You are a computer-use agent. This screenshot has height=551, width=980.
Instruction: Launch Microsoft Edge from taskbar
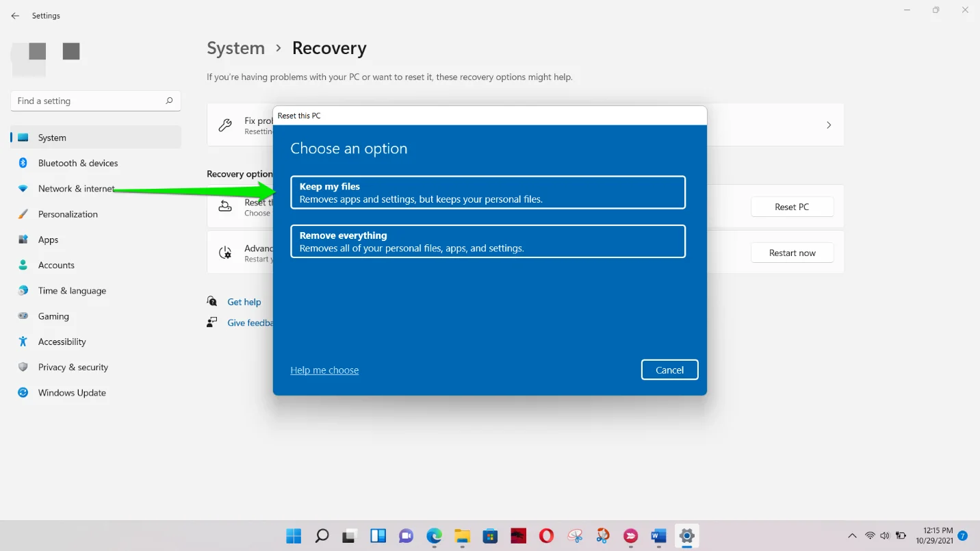pos(434,535)
